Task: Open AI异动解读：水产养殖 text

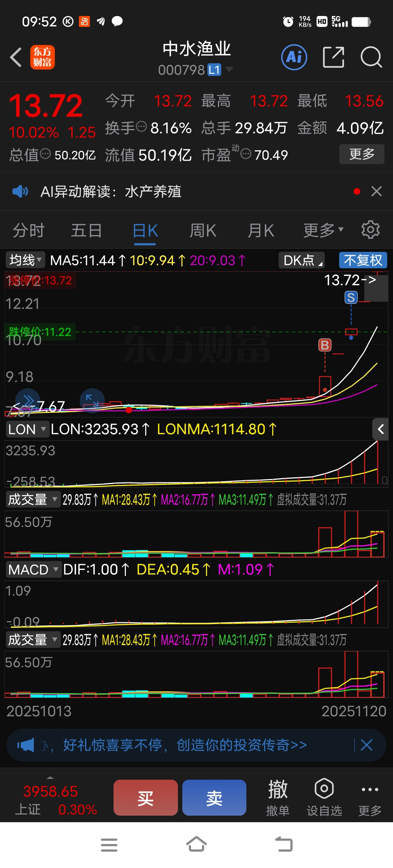Action: tap(111, 191)
